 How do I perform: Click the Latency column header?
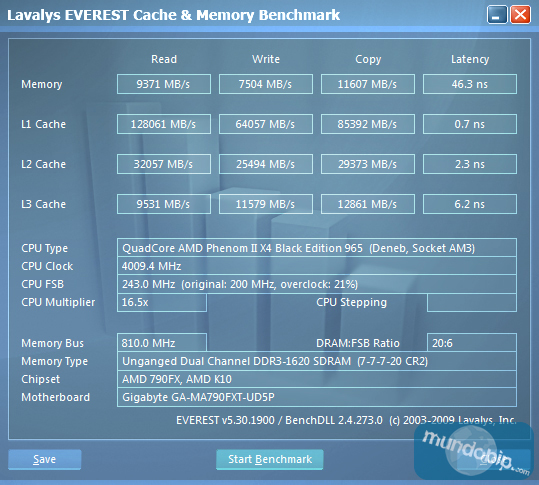(470, 59)
